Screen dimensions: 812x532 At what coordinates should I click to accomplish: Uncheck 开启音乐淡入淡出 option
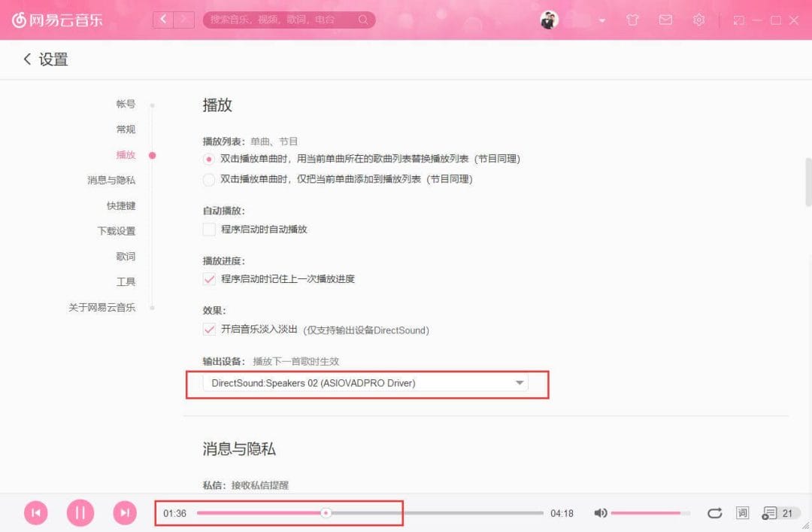tap(208, 330)
